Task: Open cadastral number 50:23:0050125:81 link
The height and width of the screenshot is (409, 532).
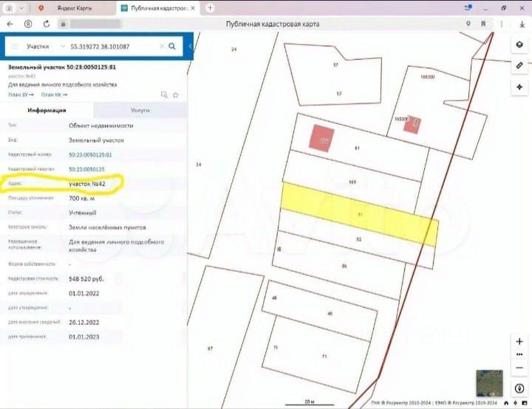Action: pos(90,154)
